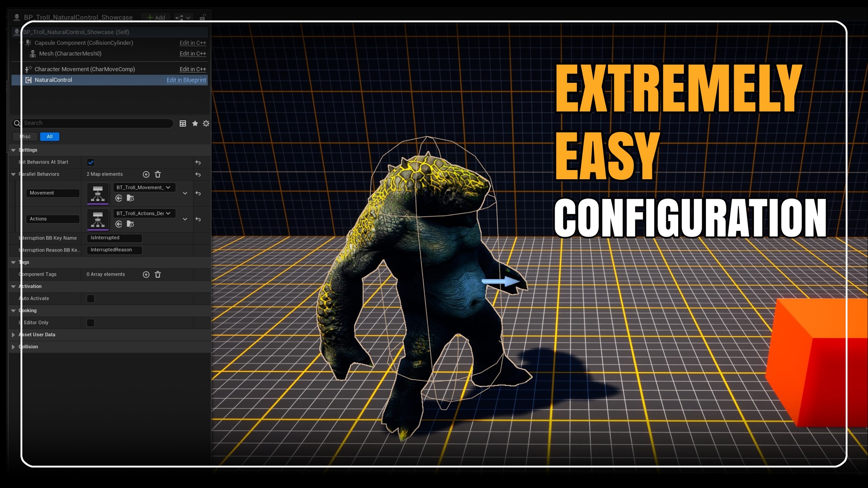
Task: Open the BT_Troll_Actions asset dropdown
Action: 144,213
